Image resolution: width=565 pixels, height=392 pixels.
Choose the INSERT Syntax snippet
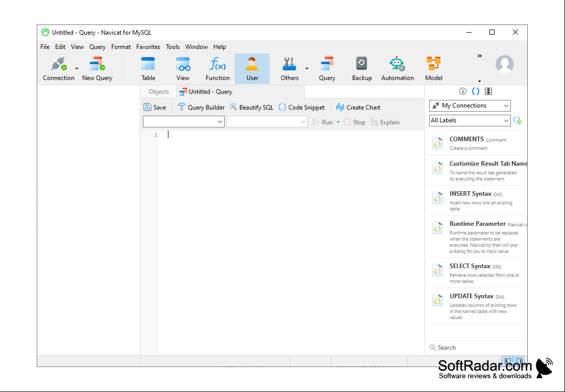click(x=476, y=200)
